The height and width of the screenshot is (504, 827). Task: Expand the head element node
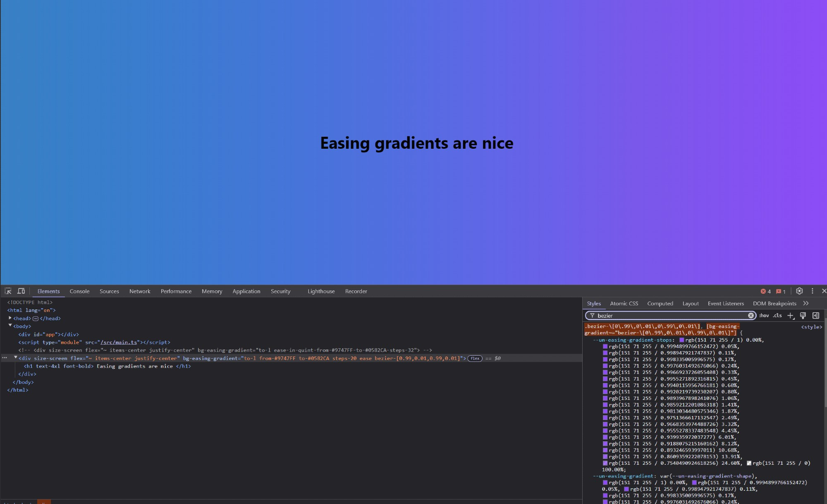click(10, 318)
